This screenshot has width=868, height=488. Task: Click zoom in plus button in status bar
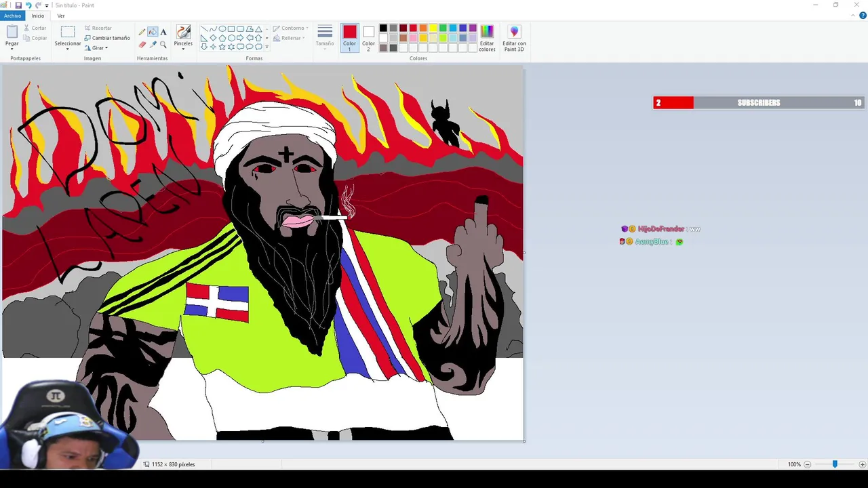(x=862, y=464)
